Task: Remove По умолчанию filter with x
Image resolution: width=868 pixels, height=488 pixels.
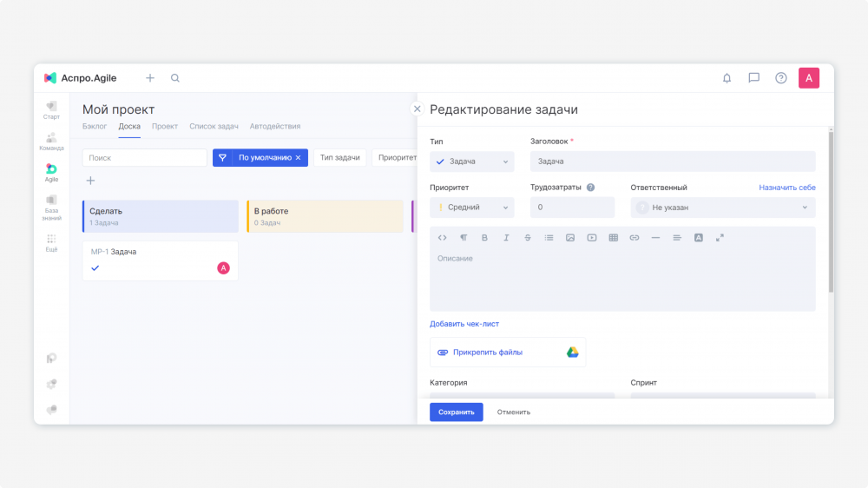Action: coord(299,158)
